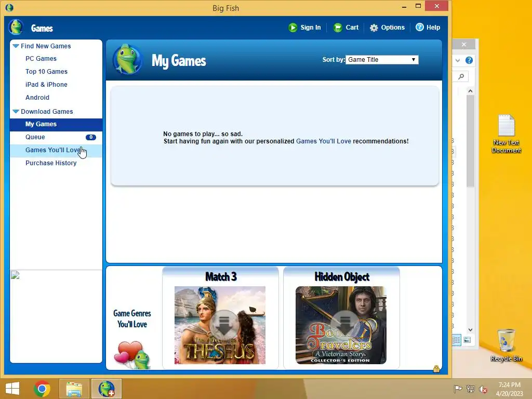
Task: Select the Recycle Bin desktop icon
Action: (x=506, y=345)
